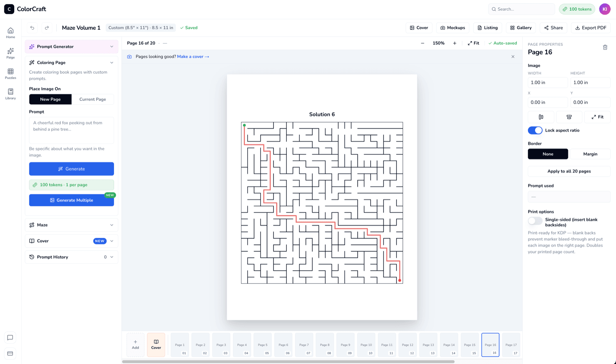Click the 100 tokens badge
Viewport: 616px width, 364px height.
pyautogui.click(x=577, y=9)
